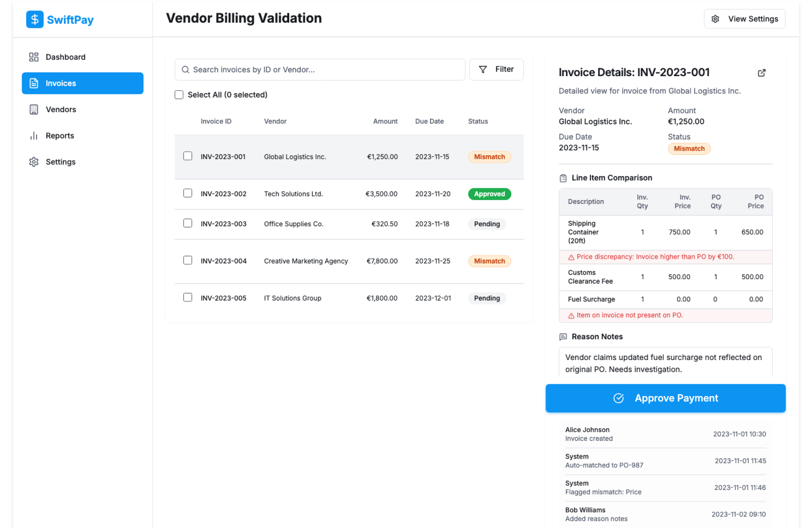Open the Vendors menu item
Screen dimensions: 812x528
point(61,110)
